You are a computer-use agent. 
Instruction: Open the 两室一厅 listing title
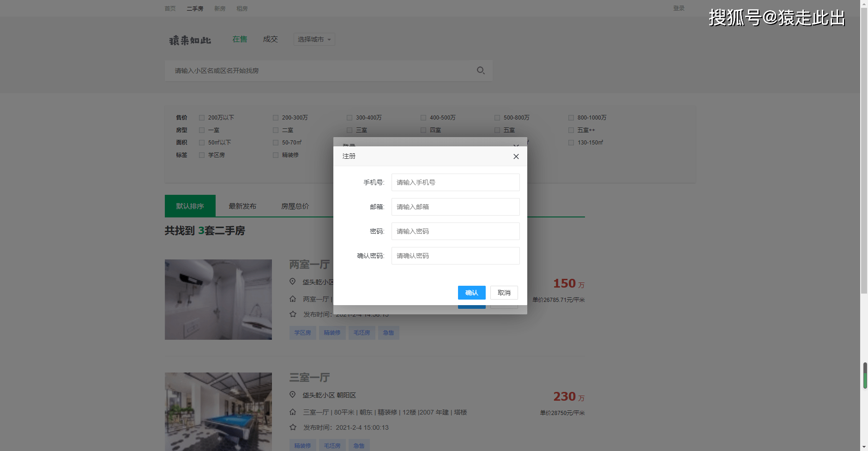(x=309, y=265)
